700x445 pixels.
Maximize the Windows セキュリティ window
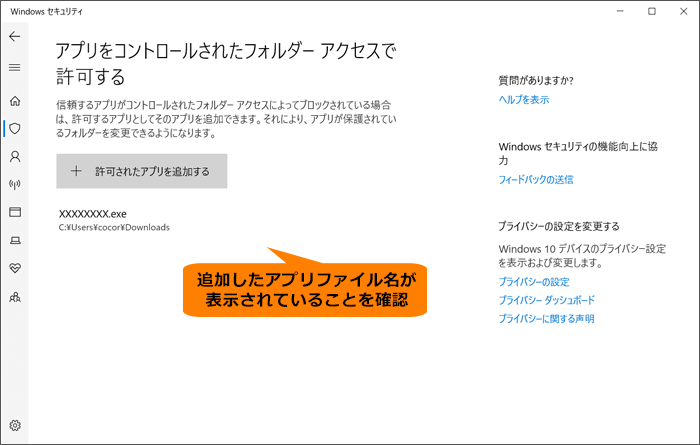click(x=652, y=11)
